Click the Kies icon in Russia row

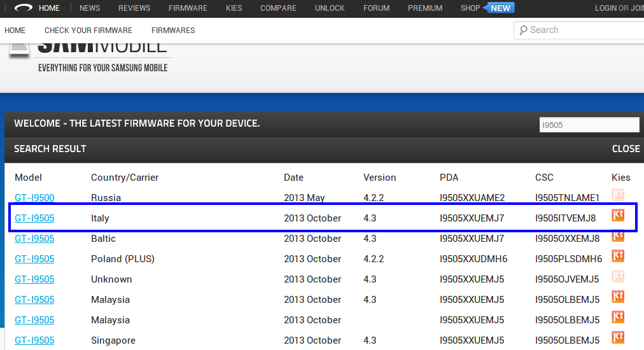pos(618,194)
